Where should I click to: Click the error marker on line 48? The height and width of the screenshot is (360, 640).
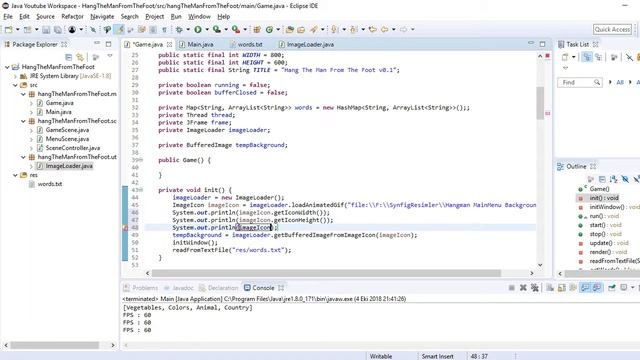[125, 228]
